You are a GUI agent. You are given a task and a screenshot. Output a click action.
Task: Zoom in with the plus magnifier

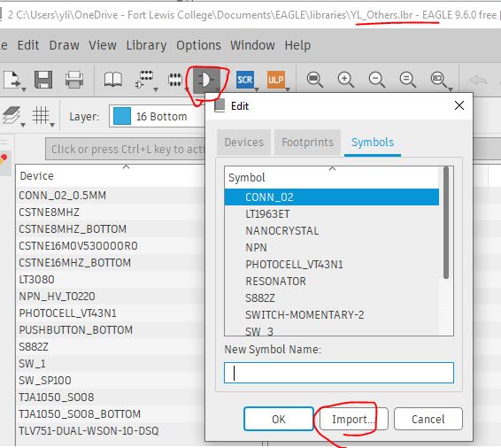pos(345,80)
